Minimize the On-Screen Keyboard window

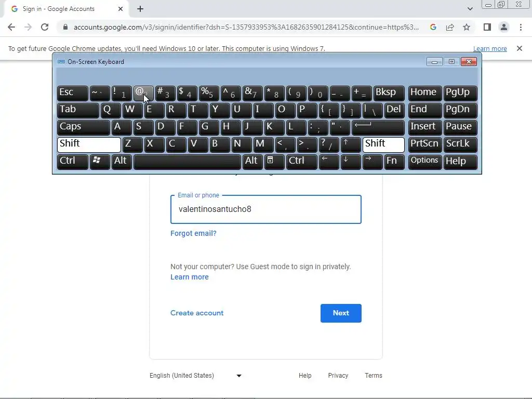[434, 62]
